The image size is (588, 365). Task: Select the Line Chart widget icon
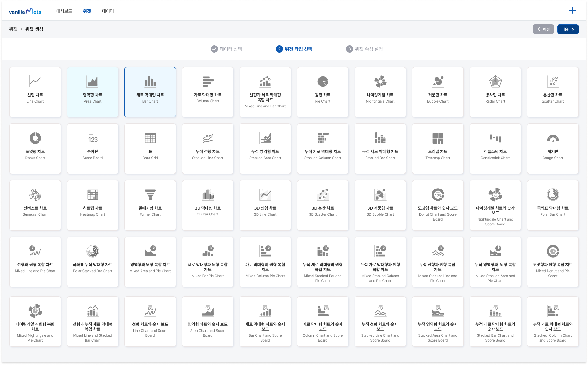click(x=35, y=82)
